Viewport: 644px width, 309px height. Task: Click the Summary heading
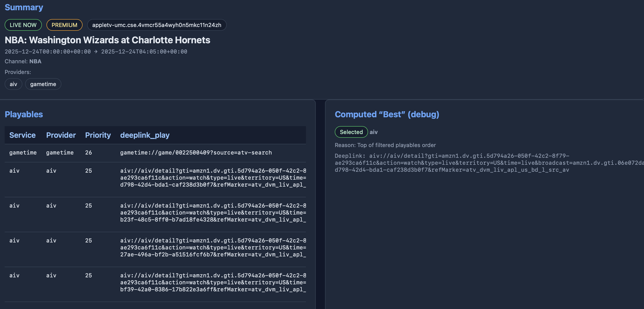(x=24, y=7)
